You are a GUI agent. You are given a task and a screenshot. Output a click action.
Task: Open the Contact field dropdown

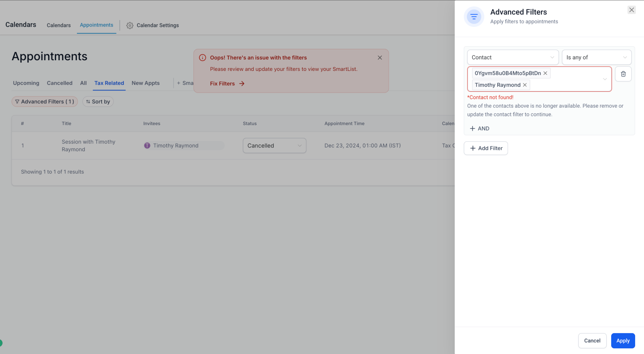click(512, 57)
